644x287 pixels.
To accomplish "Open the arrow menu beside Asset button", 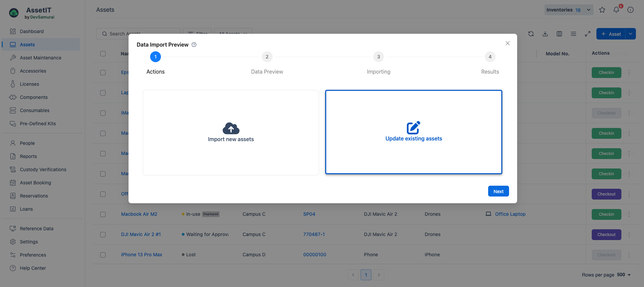I will (x=631, y=34).
